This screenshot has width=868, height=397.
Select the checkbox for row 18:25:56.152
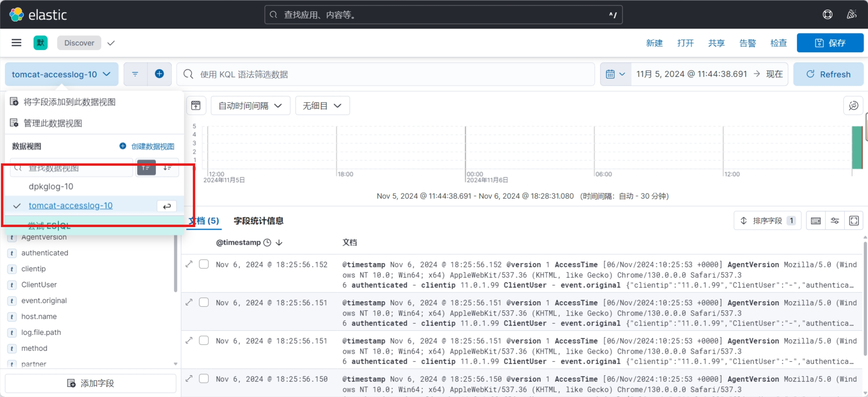[204, 264]
